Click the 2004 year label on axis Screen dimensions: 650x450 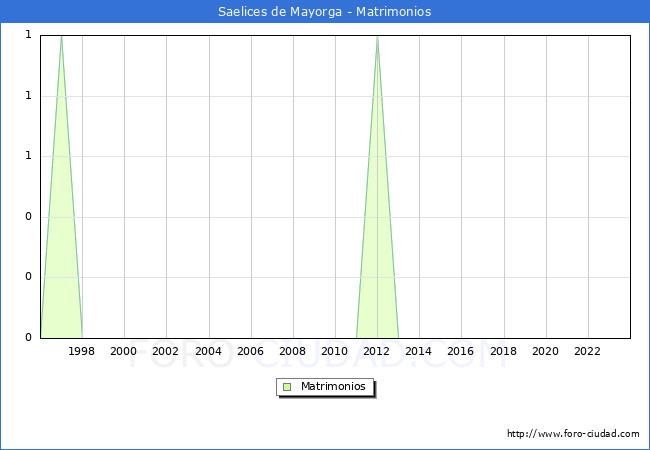coord(208,351)
